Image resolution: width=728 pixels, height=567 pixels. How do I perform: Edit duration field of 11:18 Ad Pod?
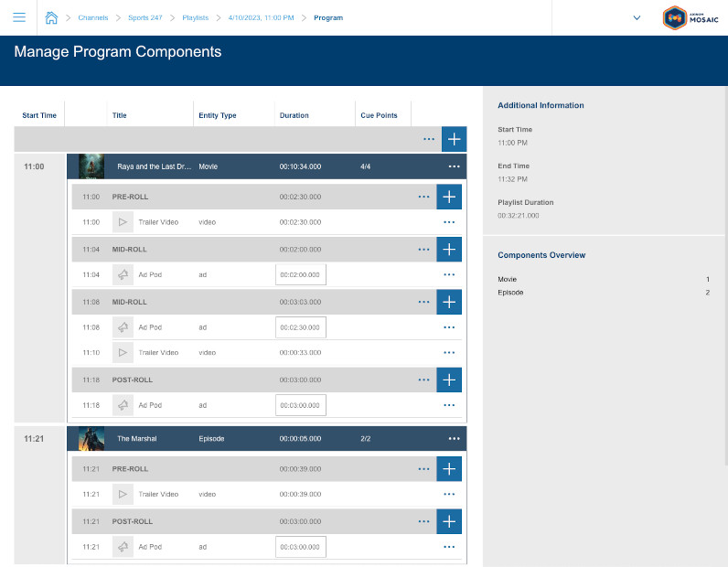pyautogui.click(x=300, y=405)
